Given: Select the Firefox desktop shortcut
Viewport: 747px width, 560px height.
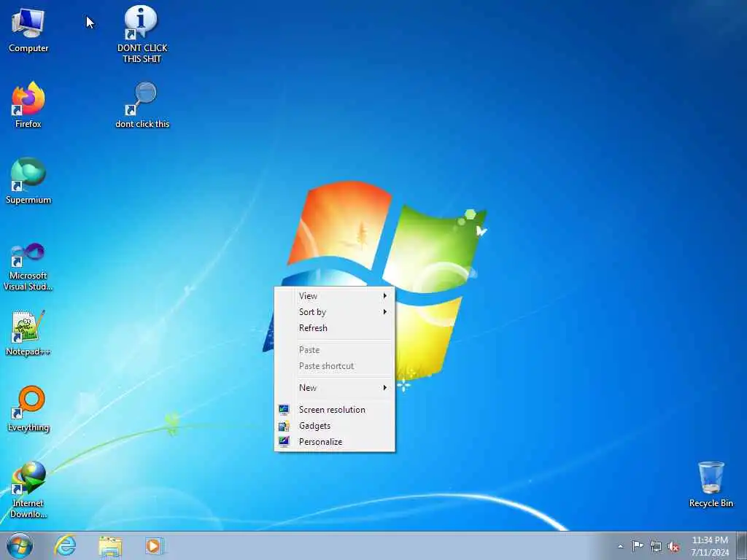Looking at the screenshot, I should pyautogui.click(x=28, y=105).
